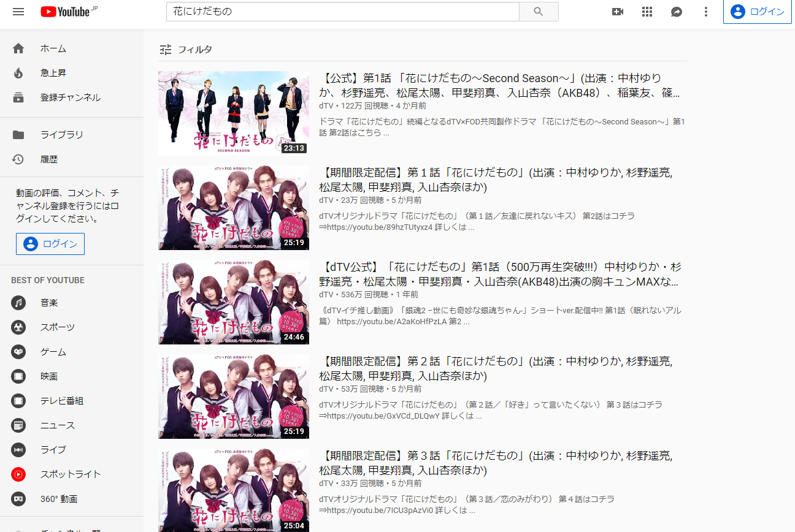Select テレビ番組 in the sidebar
The image size is (795, 532).
click(x=62, y=401)
